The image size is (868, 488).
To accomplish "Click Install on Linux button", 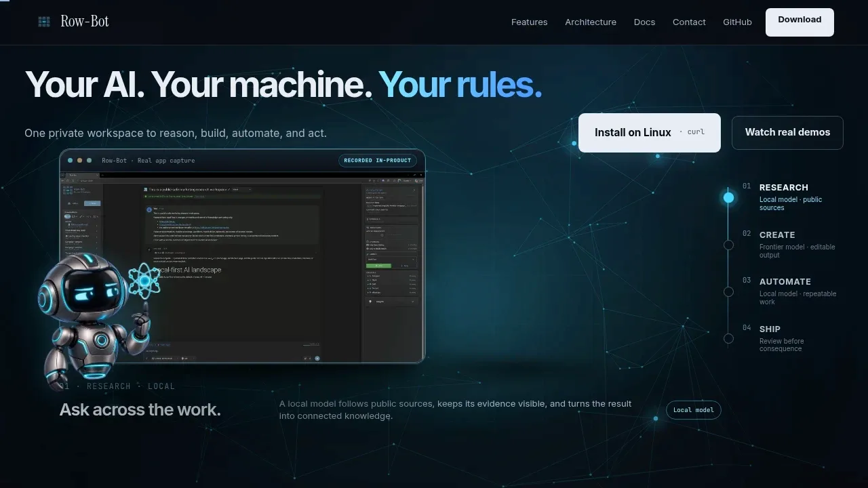I will point(649,133).
